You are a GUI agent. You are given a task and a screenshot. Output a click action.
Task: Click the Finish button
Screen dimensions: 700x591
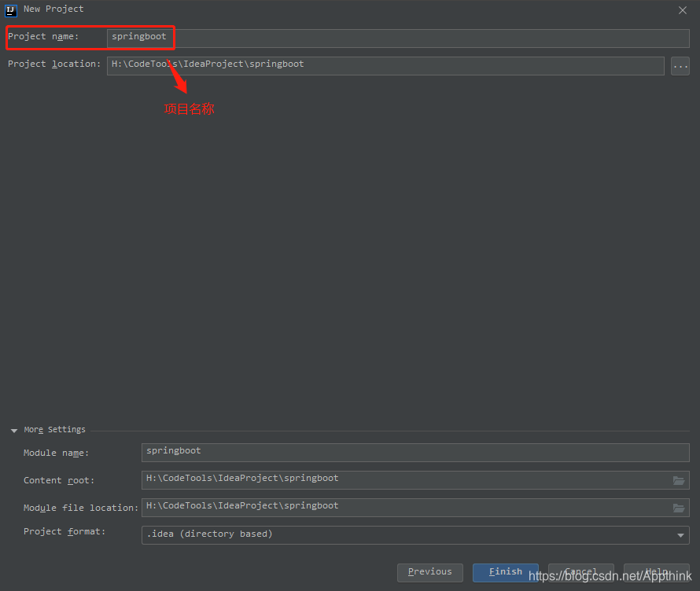[505, 572]
